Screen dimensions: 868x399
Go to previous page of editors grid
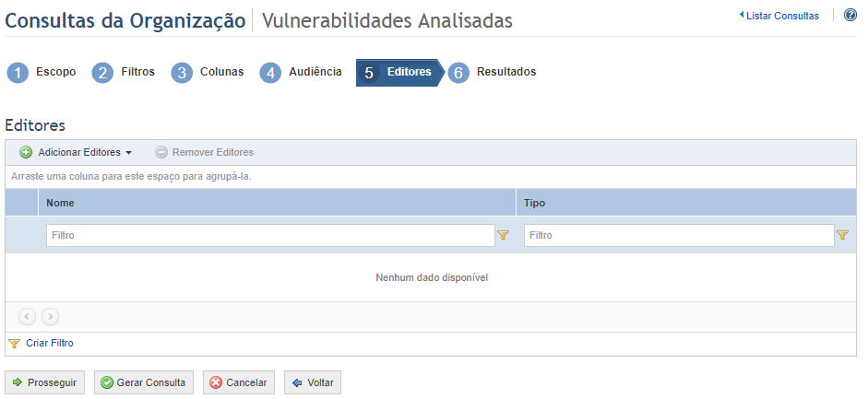tap(27, 317)
